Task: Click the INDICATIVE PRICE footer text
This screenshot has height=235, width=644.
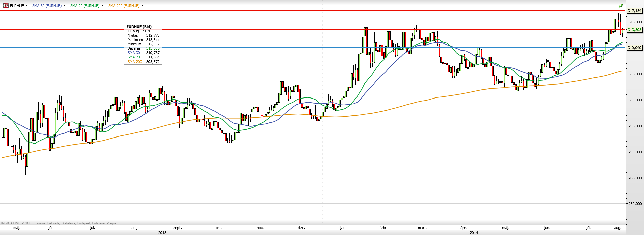Action: click(16, 223)
